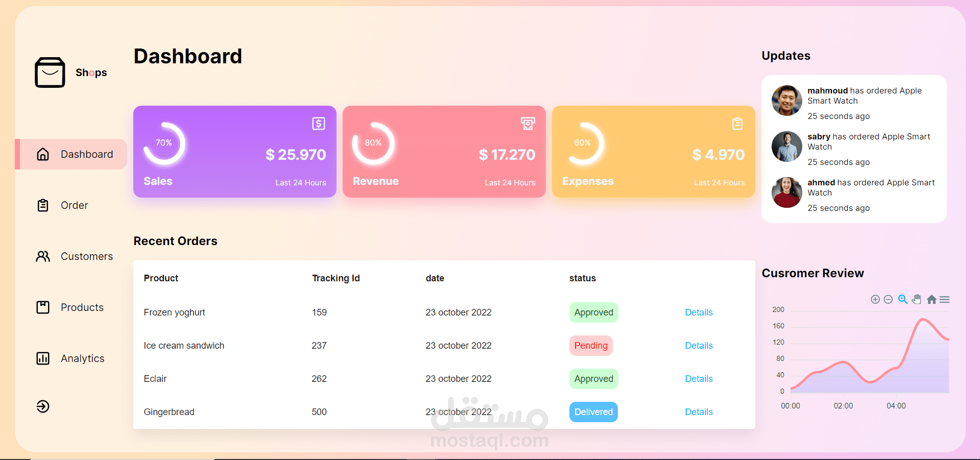View Details for Frozen yoghurt order
980x460 pixels.
699,312
